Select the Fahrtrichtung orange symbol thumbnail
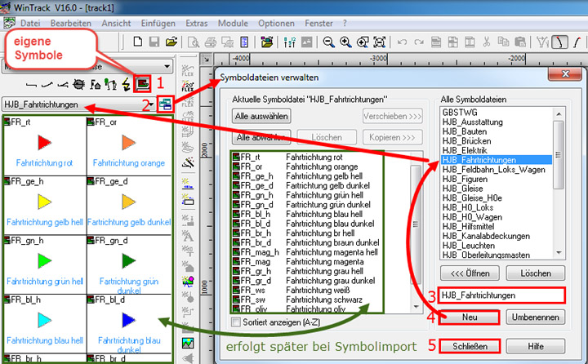This screenshot has height=364, width=588. pos(129,145)
